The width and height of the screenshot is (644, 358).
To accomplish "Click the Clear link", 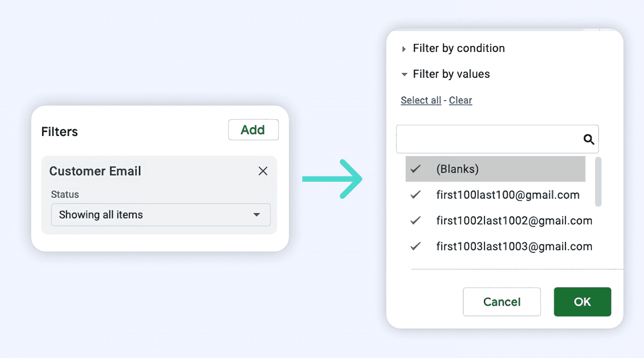I will 461,100.
